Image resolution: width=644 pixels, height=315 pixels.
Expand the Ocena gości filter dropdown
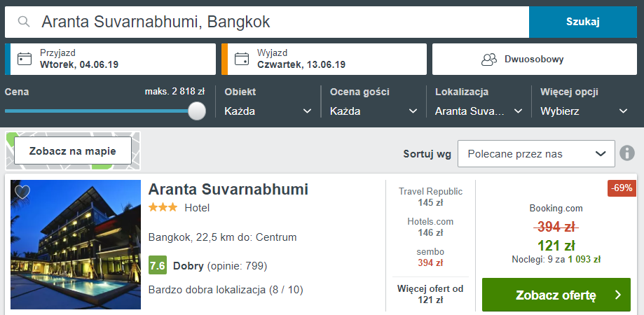point(374,111)
